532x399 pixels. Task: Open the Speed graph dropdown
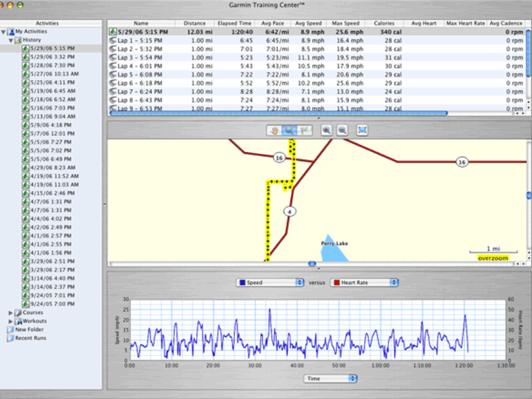[269, 282]
